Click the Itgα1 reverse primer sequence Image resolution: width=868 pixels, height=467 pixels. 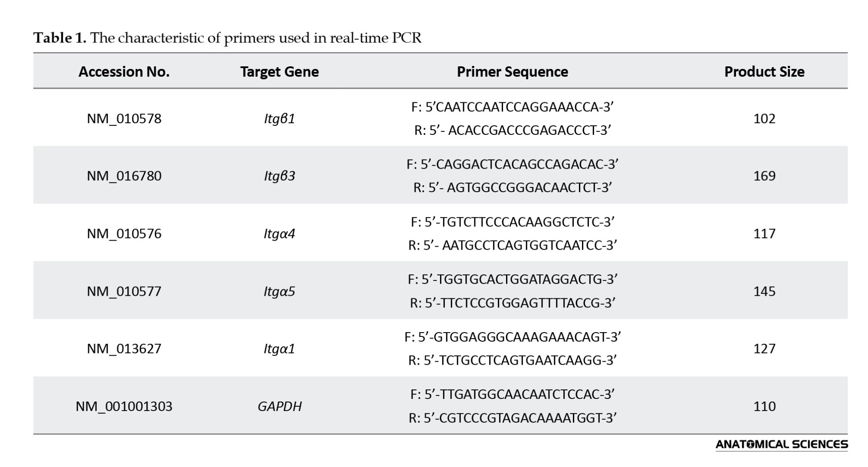[513, 360]
